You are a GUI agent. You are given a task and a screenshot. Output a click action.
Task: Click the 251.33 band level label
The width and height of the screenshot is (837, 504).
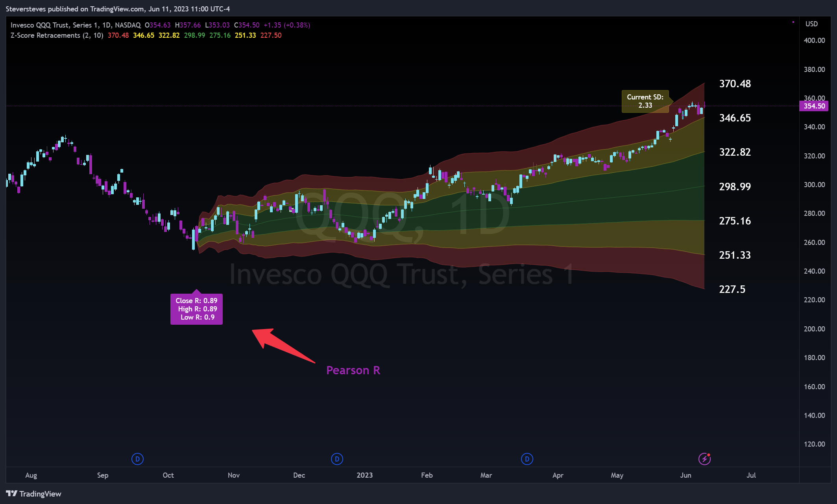(735, 255)
